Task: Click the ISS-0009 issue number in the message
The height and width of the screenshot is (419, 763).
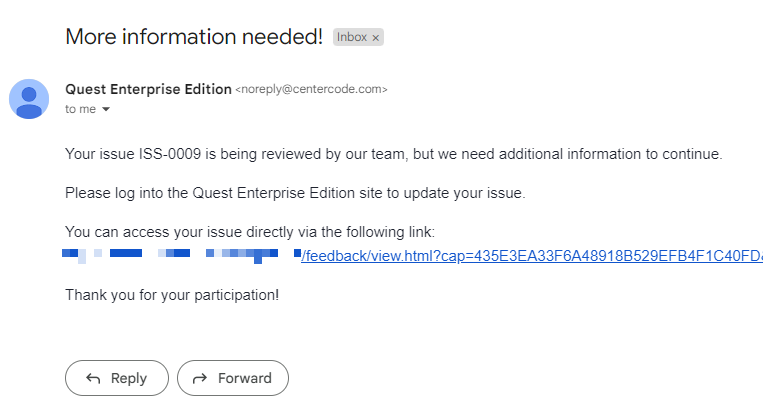Action: pyautogui.click(x=170, y=154)
